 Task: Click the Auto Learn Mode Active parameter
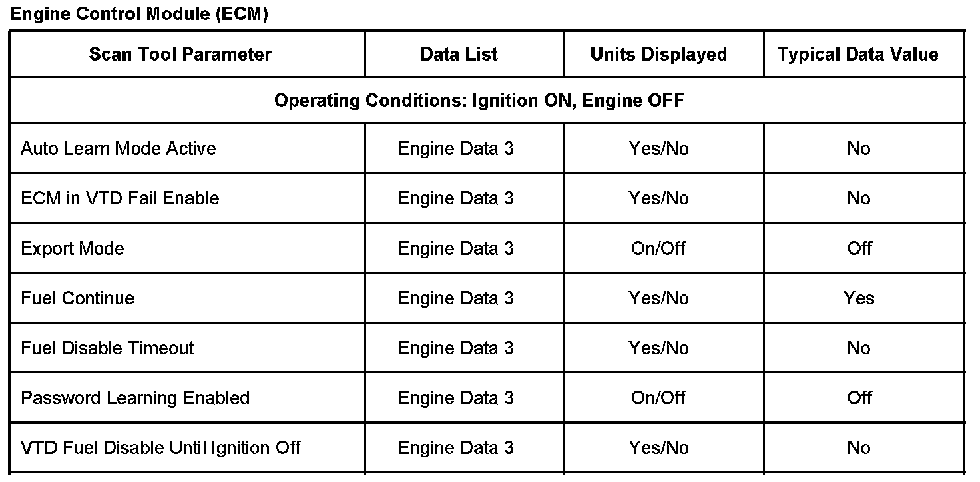tap(119, 148)
